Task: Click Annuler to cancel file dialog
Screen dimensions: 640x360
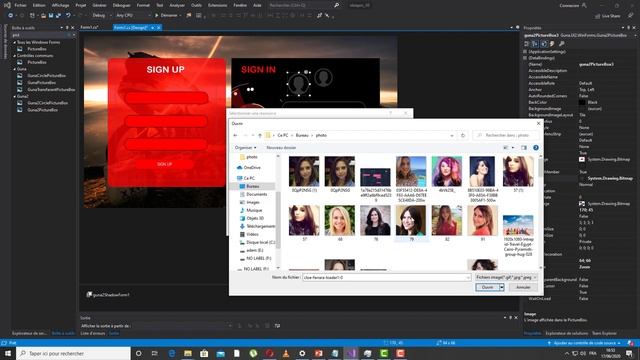Action: point(523,287)
